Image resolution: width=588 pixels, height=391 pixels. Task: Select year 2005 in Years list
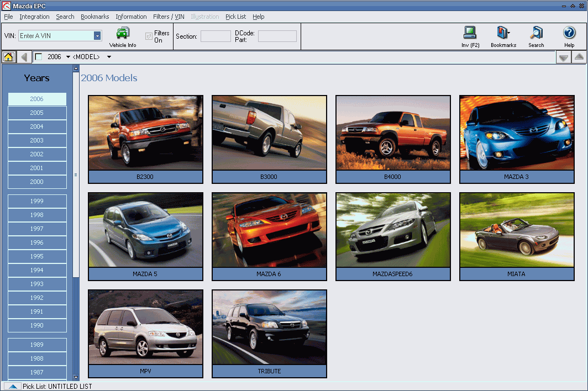(36, 113)
